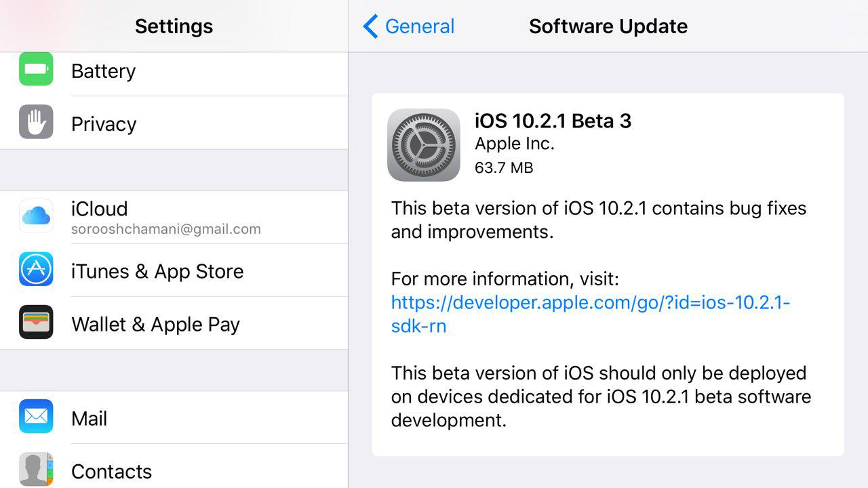
Task: Tap the blue Mail envelope icon
Action: click(x=36, y=416)
